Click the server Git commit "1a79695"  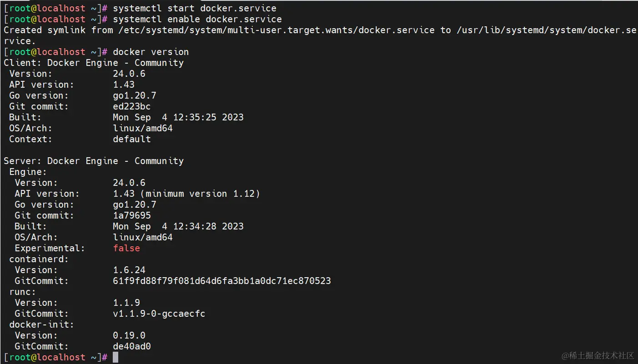(x=131, y=215)
